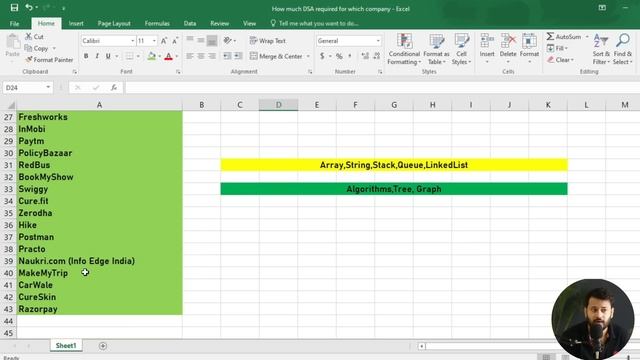Click the Insert cells icon
640x360 pixels.
[x=487, y=41]
